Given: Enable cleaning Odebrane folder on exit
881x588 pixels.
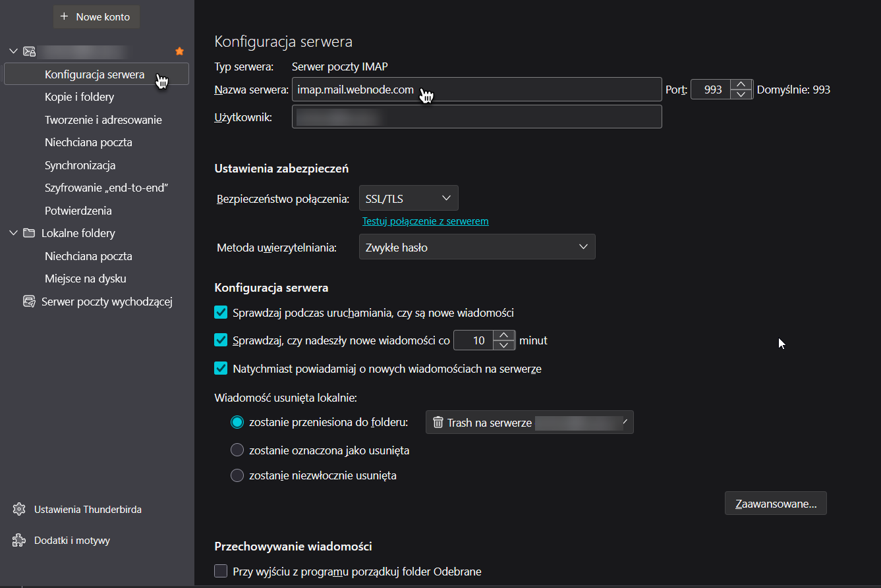Looking at the screenshot, I should 221,572.
